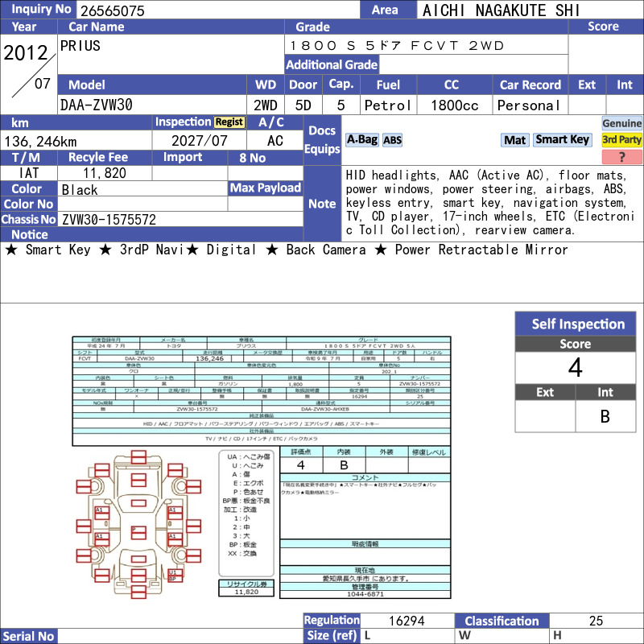Click the Regulation value 16294
The width and height of the screenshot is (644, 644).
coord(407,621)
